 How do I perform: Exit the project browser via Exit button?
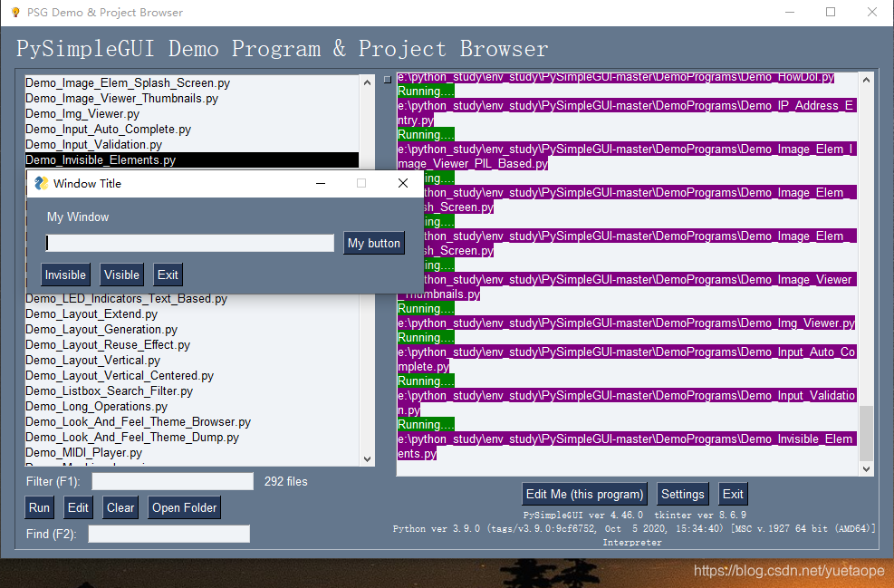pyautogui.click(x=733, y=494)
